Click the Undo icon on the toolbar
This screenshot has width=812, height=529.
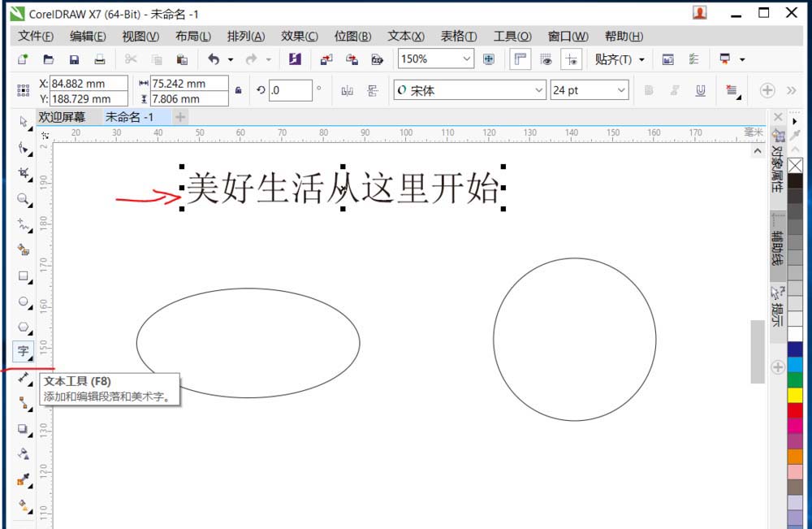214,59
